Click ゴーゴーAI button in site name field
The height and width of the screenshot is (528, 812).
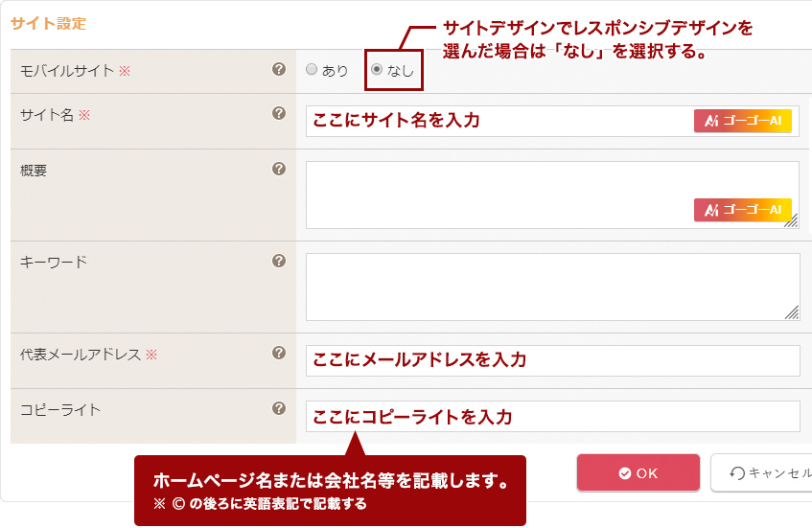click(742, 121)
